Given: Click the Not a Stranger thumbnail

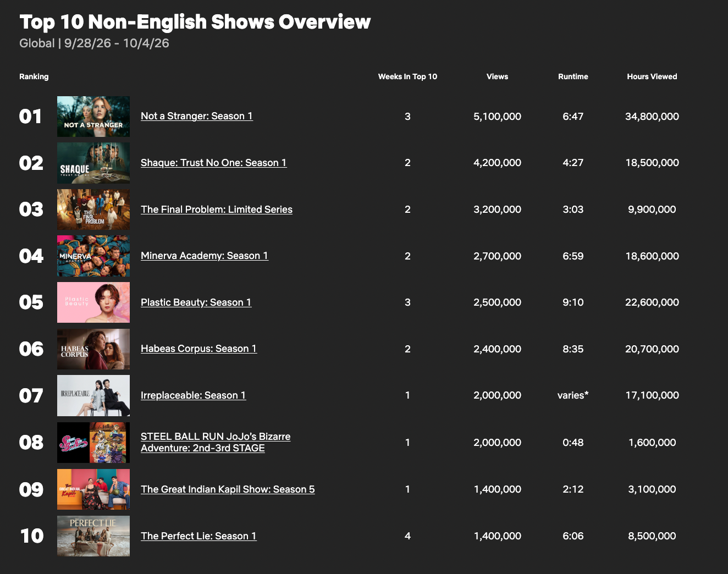Looking at the screenshot, I should tap(93, 117).
